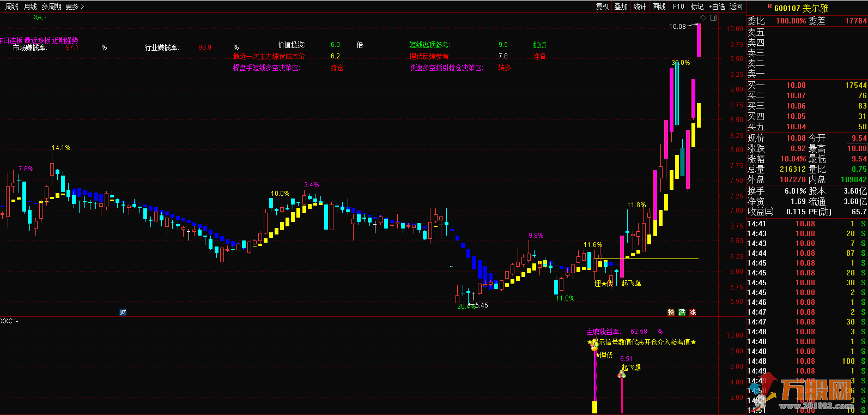The height and width of the screenshot is (415, 868).
Task: Click the 埋伏 signal marker in the lower indicator
Action: (604, 355)
